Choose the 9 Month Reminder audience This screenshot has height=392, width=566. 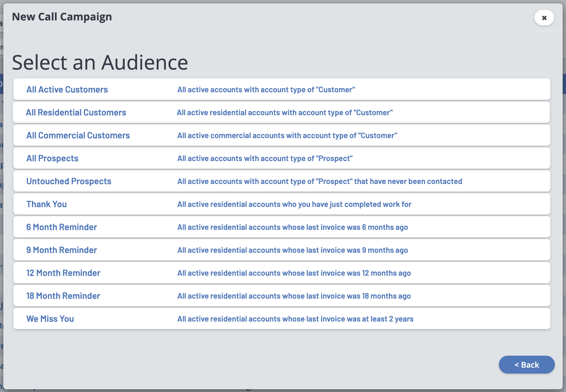click(x=62, y=250)
